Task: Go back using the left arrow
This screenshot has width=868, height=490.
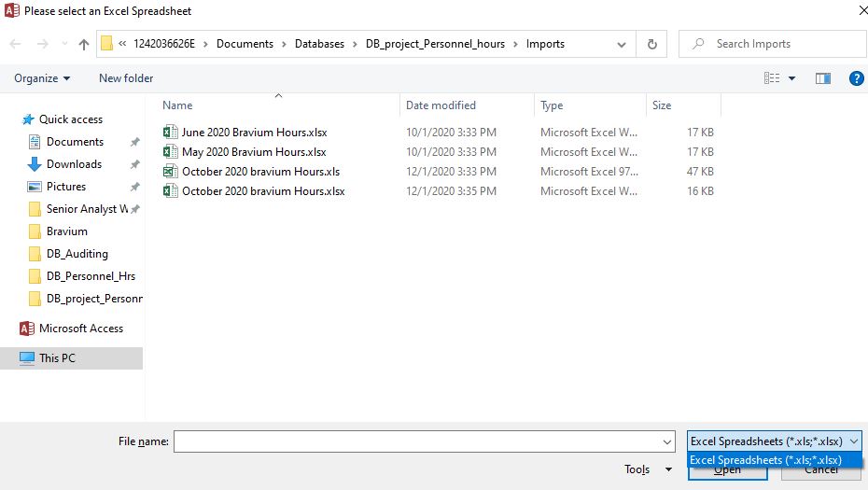Action: pos(16,44)
